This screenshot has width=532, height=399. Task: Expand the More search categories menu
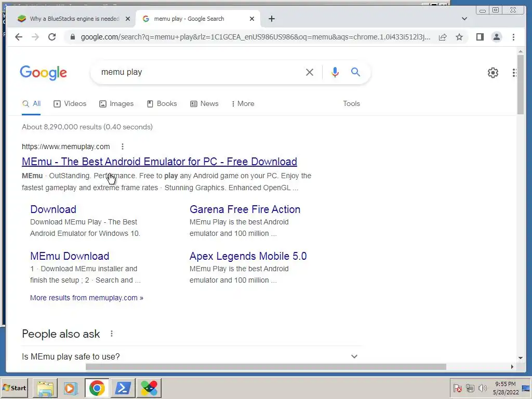[x=243, y=104]
